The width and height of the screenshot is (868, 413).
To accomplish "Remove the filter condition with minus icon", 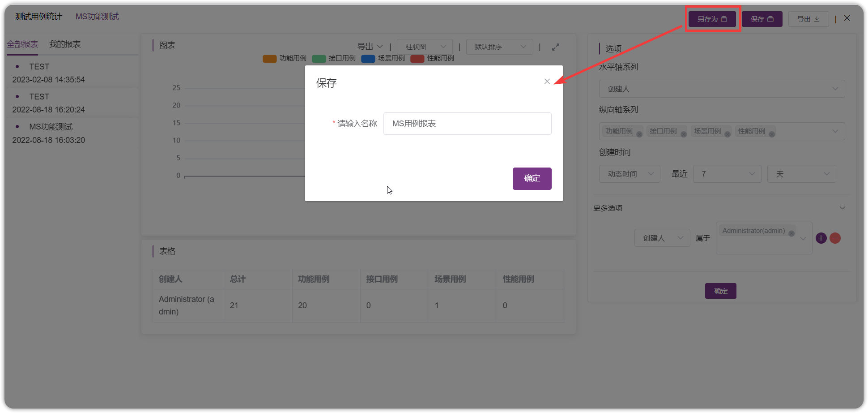I will [x=835, y=238].
